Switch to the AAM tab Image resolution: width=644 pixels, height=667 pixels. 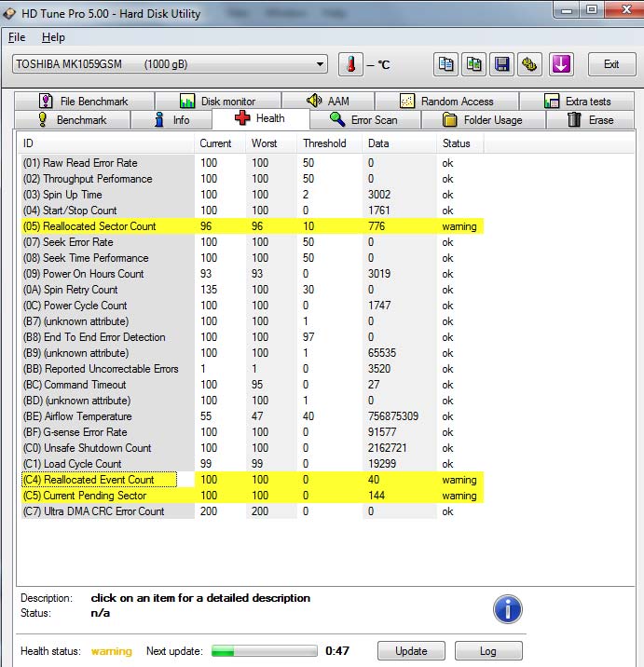328,102
